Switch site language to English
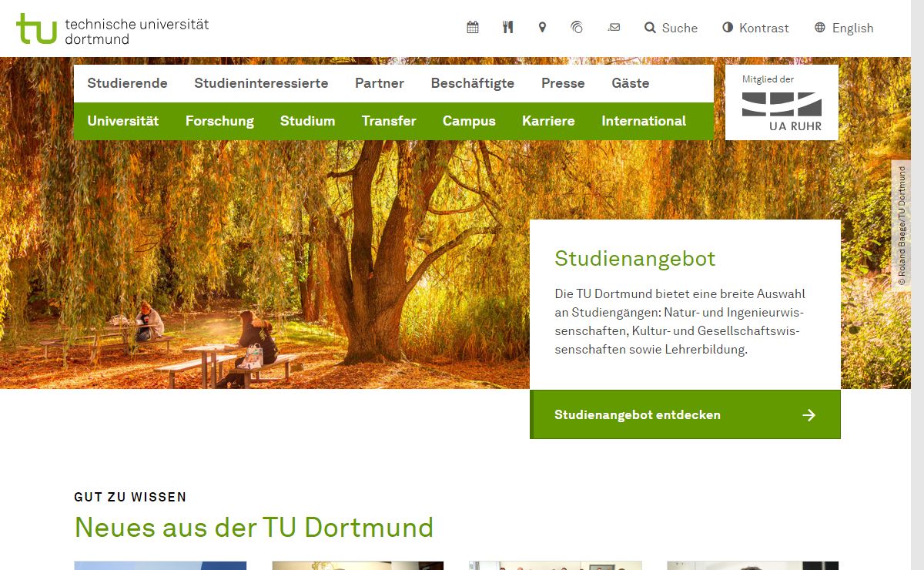 coord(844,28)
